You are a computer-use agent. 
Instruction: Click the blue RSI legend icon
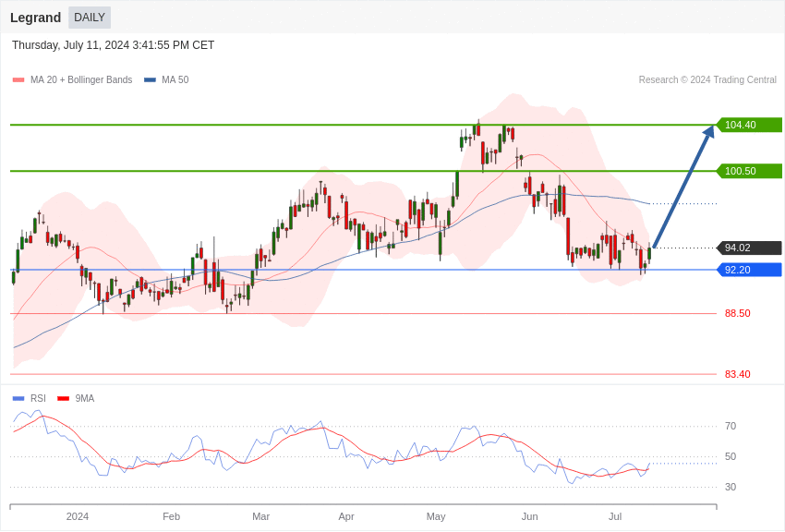click(18, 399)
